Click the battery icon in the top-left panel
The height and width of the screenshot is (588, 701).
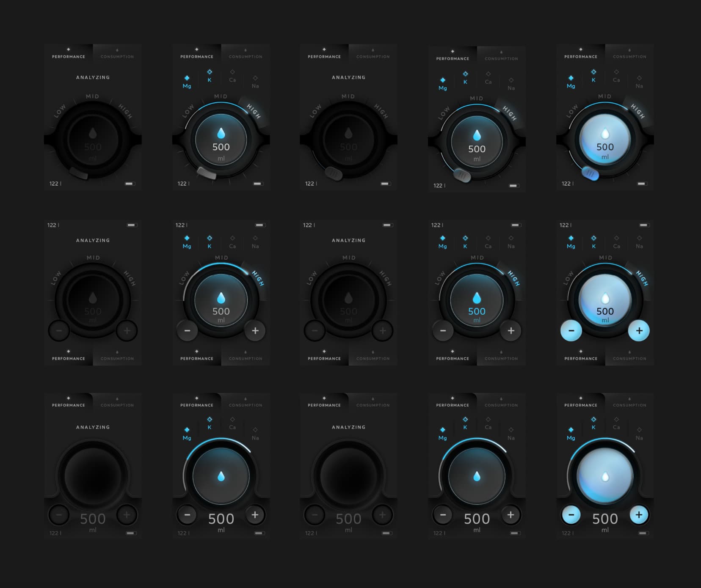(x=130, y=184)
